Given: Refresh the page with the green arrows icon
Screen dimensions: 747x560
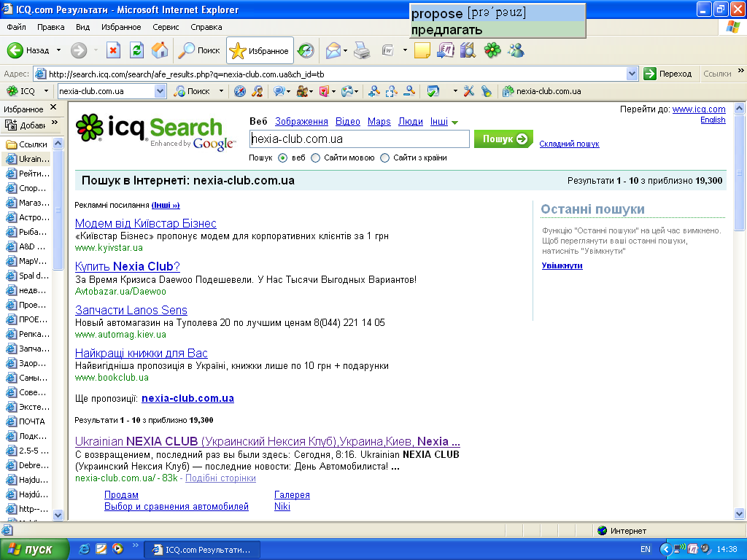Looking at the screenshot, I should tap(136, 50).
